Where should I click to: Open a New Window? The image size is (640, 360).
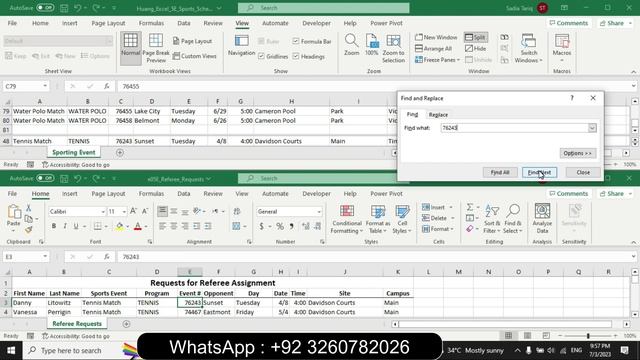click(436, 37)
